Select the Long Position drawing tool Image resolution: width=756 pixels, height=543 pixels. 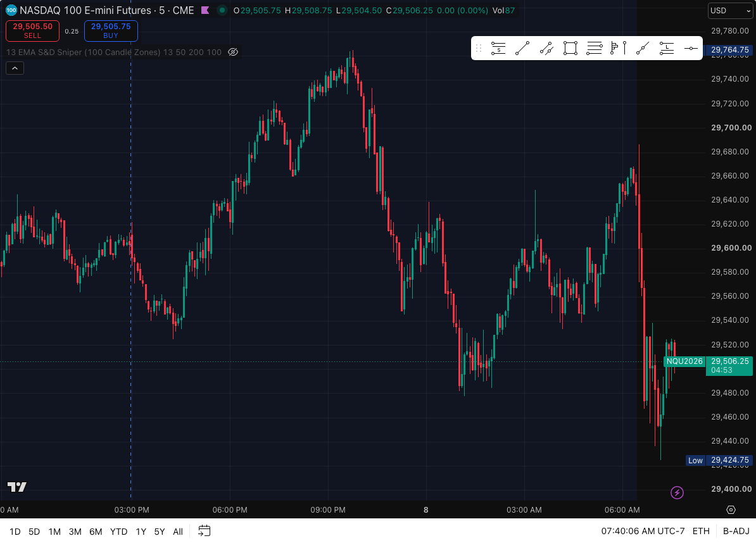[667, 48]
